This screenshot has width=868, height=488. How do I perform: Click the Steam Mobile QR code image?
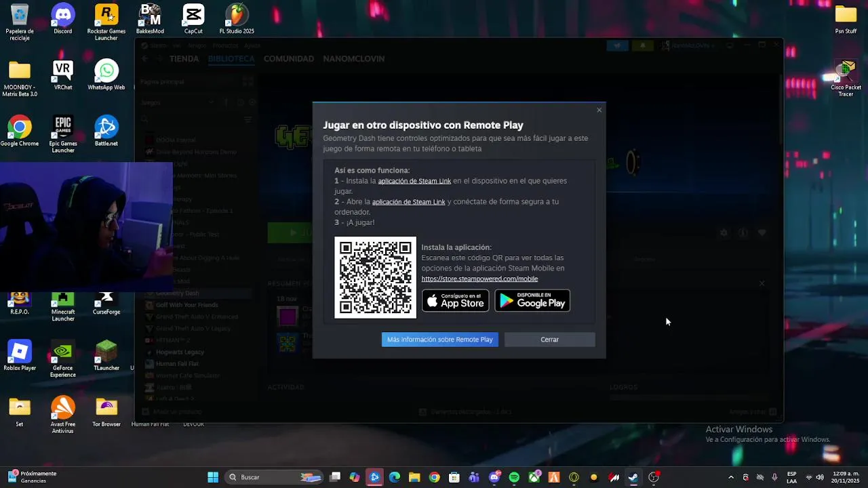tap(376, 277)
